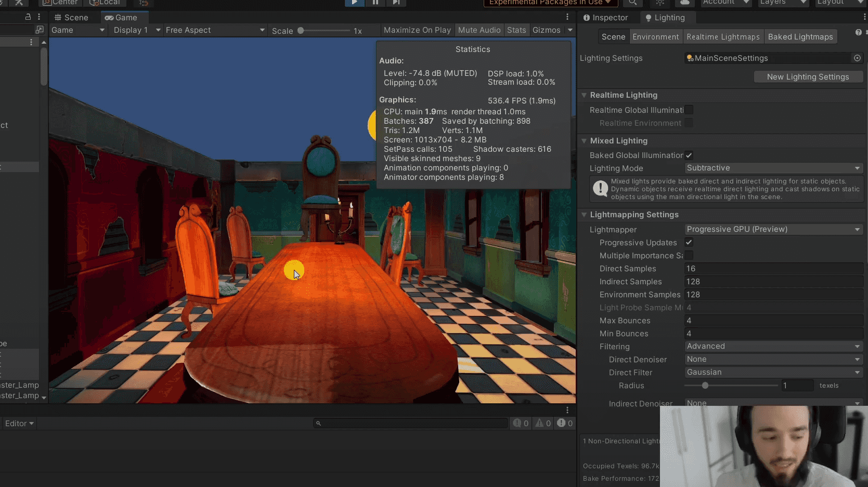Switch to the Baked Lightmaps tab
The height and width of the screenshot is (487, 868).
[800, 36]
